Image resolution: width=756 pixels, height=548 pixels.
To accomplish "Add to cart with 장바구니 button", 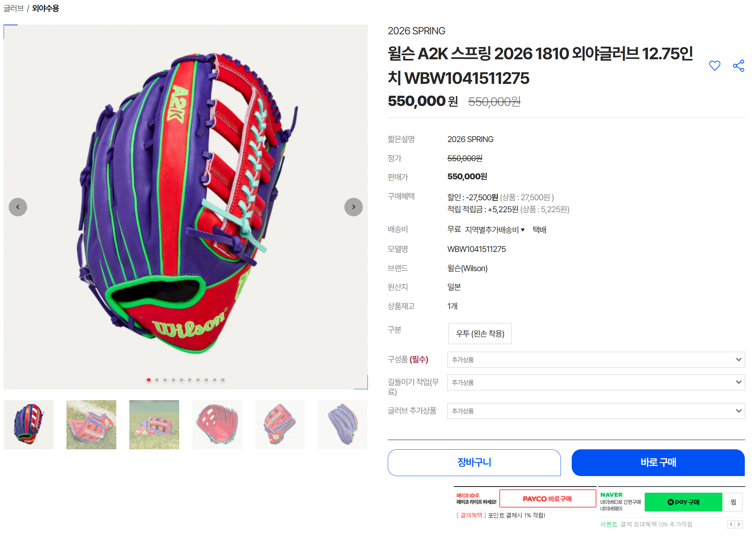I will click(x=474, y=463).
